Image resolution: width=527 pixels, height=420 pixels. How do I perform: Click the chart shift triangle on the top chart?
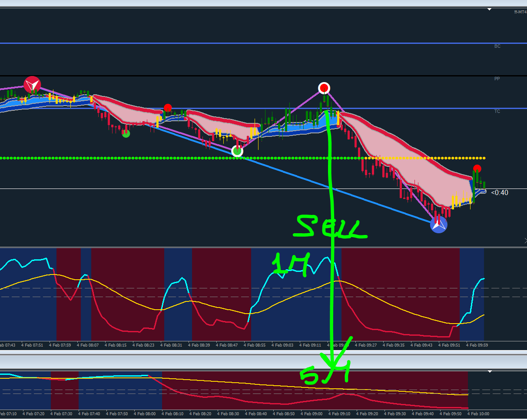click(x=490, y=9)
